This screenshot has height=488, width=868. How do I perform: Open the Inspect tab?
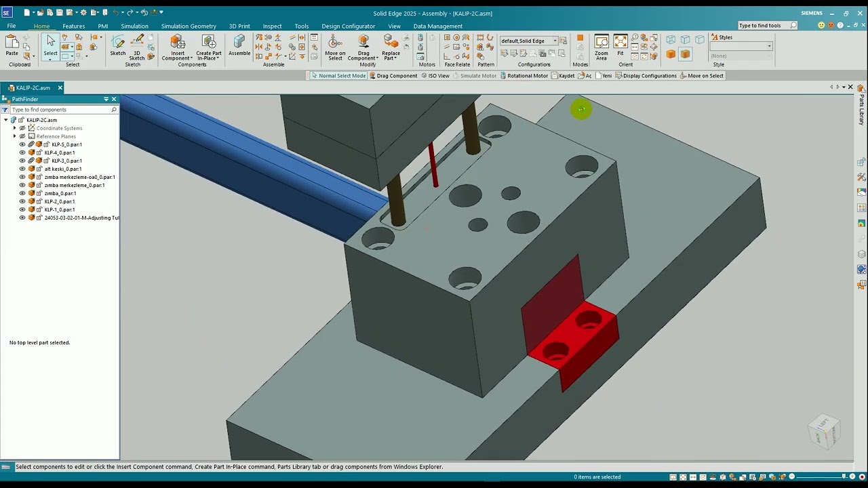tap(272, 26)
